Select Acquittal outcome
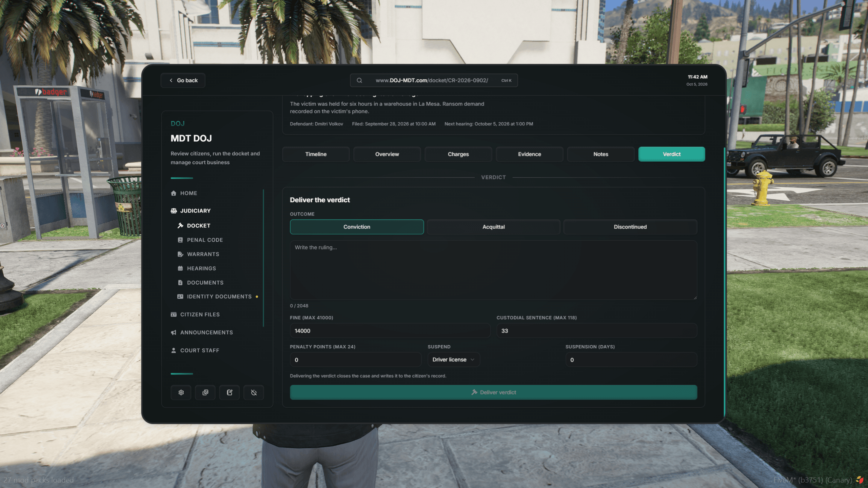Viewport: 868px width, 488px height. click(x=493, y=227)
